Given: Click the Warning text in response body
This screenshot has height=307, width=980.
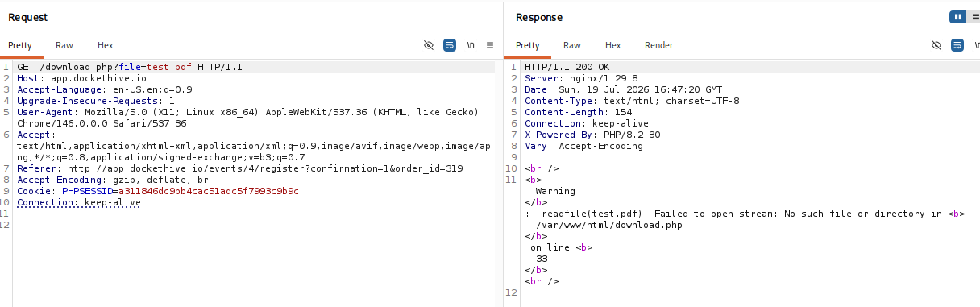Looking at the screenshot, I should point(555,191).
